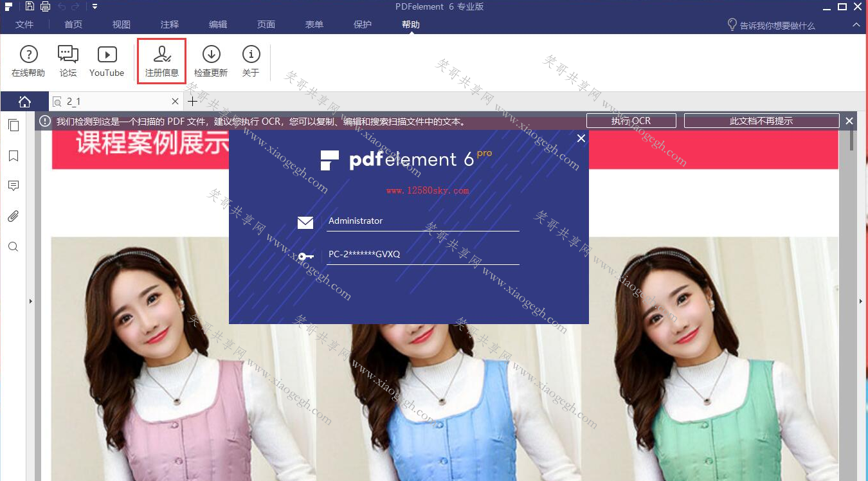Collapse the ribbon with the chevron
868x481 pixels.
(856, 24)
